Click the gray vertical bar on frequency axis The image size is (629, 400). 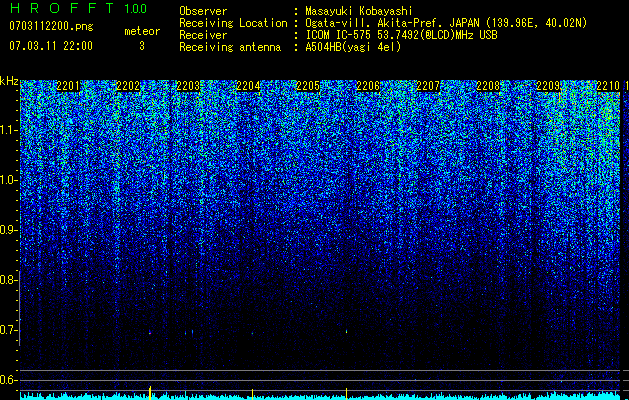click(x=20, y=308)
